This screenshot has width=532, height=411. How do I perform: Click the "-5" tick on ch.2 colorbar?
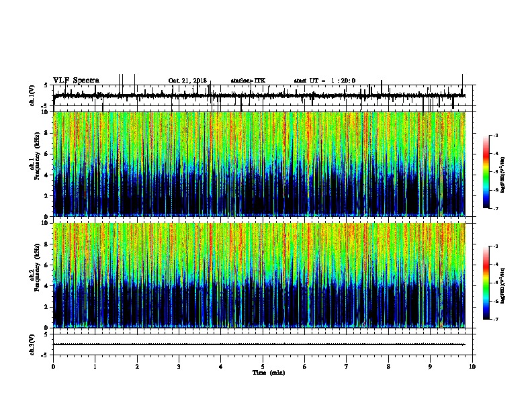(496, 283)
